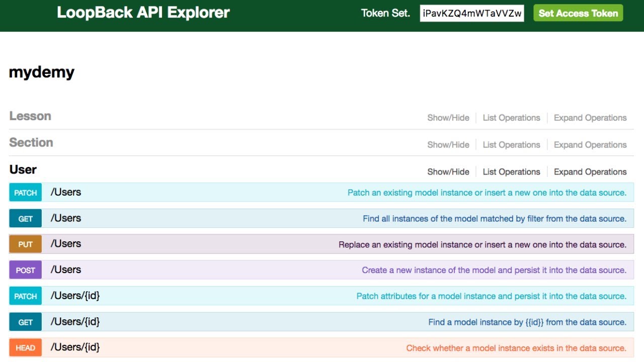List Operations for the User model
The image size is (644, 362).
point(511,172)
